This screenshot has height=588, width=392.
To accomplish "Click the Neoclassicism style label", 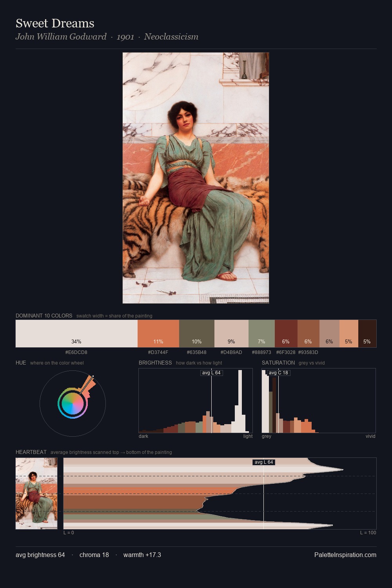I will (x=171, y=37).
